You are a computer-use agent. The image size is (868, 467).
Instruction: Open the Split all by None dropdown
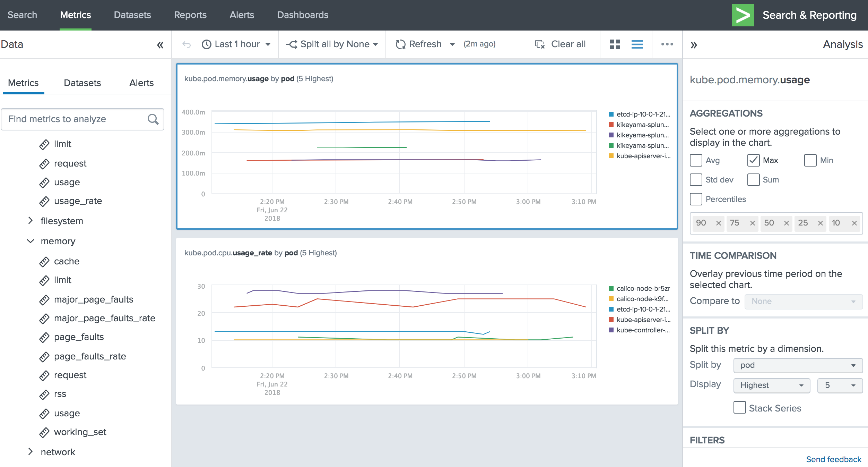point(332,44)
